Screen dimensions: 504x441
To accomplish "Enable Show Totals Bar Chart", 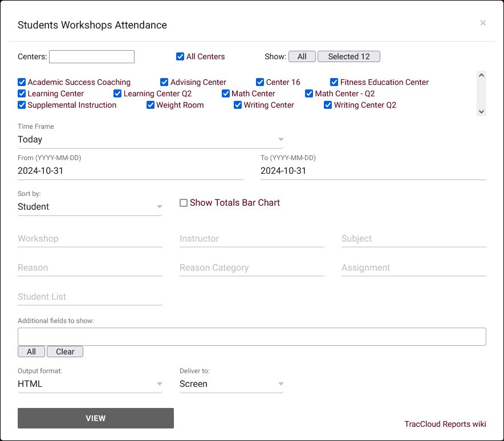I will 184,203.
